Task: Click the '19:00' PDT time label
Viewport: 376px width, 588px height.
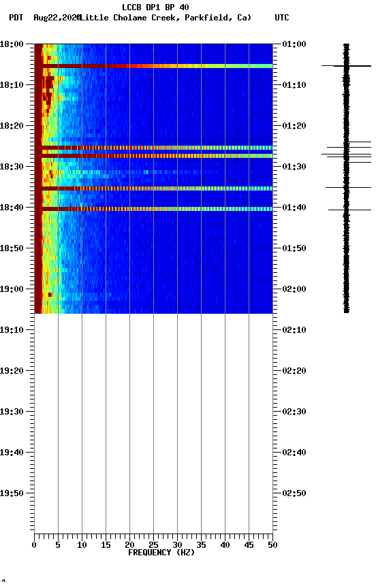Action: pyautogui.click(x=12, y=289)
